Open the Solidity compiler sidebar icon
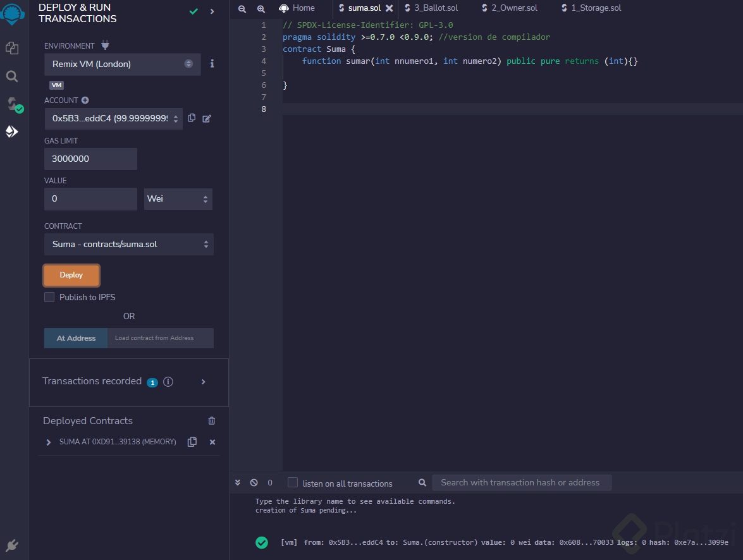Screen dimensions: 743x560 [x=14, y=105]
